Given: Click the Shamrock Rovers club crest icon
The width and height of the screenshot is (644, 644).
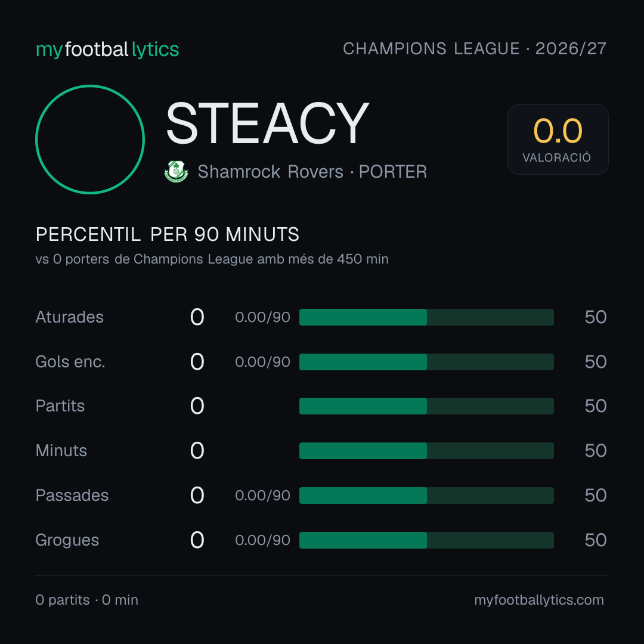Looking at the screenshot, I should (176, 172).
